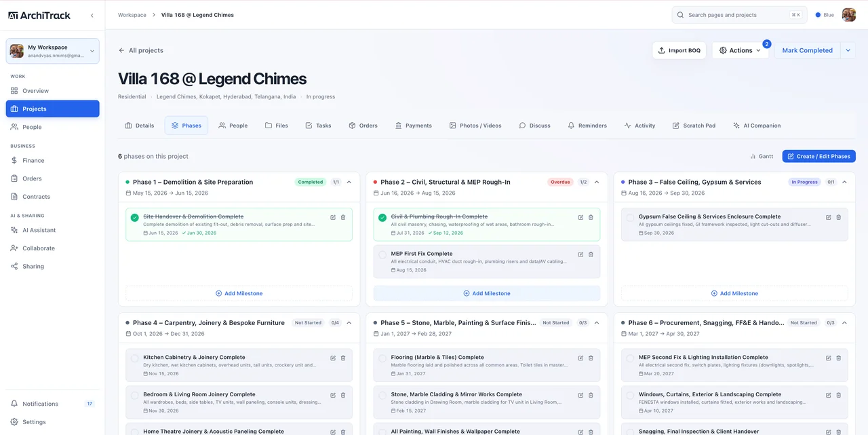This screenshot has height=435, width=868.
Task: Click the Overdue badge on Phase 2
Action: point(560,182)
